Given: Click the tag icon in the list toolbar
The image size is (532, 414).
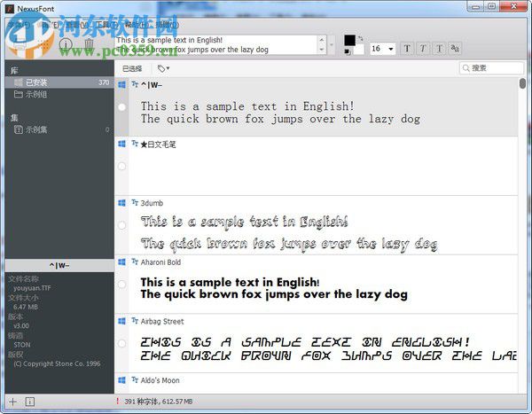Looking at the screenshot, I should pos(161,68).
